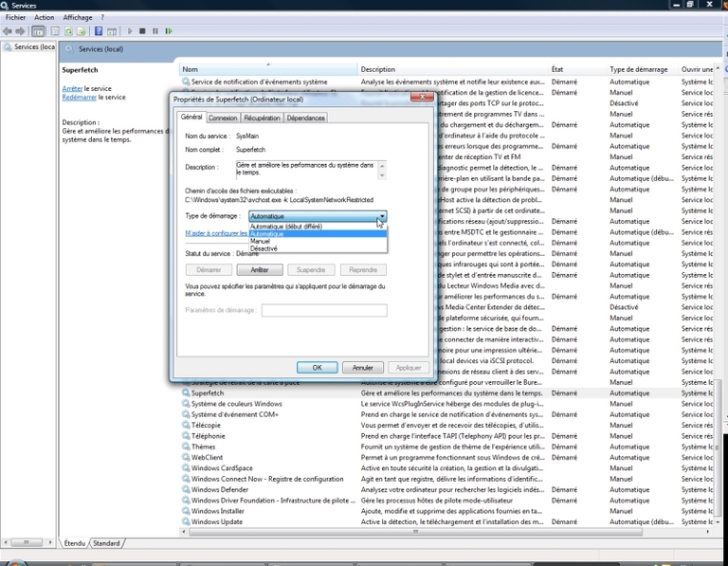This screenshot has height=566, width=728.
Task: Click right arrow of horizontal scrollbar
Action: click(x=707, y=532)
